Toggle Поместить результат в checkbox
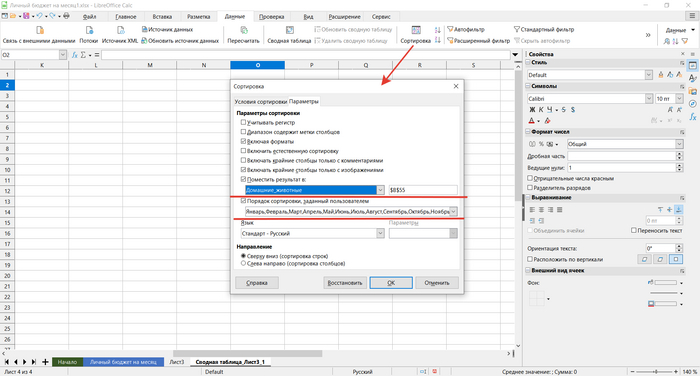Viewport: 700px width, 376px height. tap(243, 179)
